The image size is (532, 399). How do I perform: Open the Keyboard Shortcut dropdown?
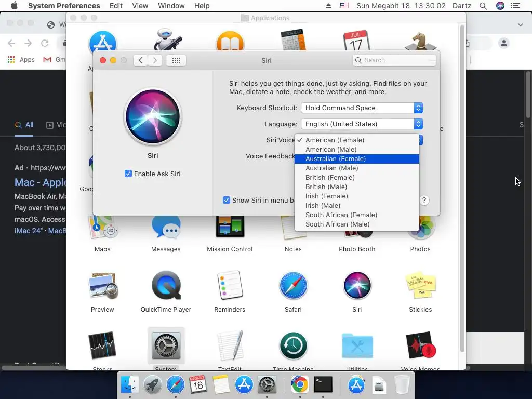click(x=362, y=108)
